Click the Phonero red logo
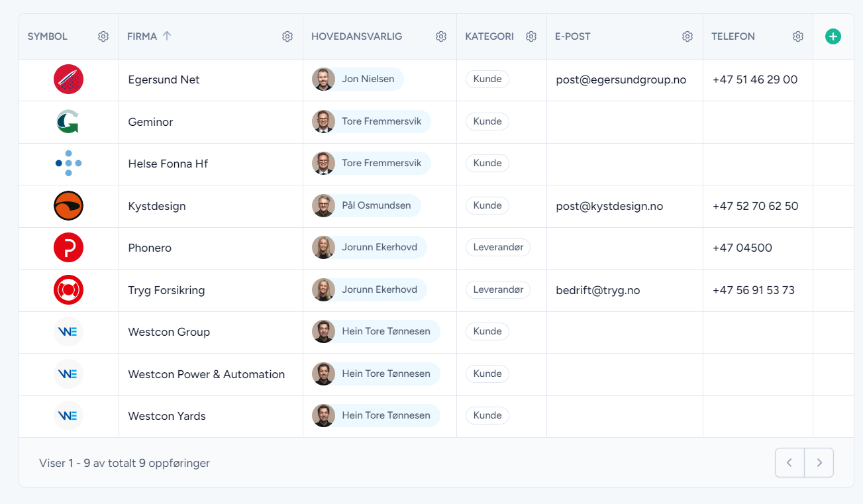This screenshot has width=863, height=504. click(68, 248)
